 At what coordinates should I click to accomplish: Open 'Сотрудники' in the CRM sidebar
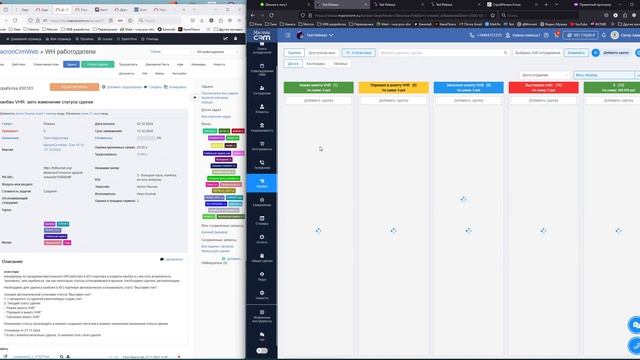pyautogui.click(x=262, y=90)
